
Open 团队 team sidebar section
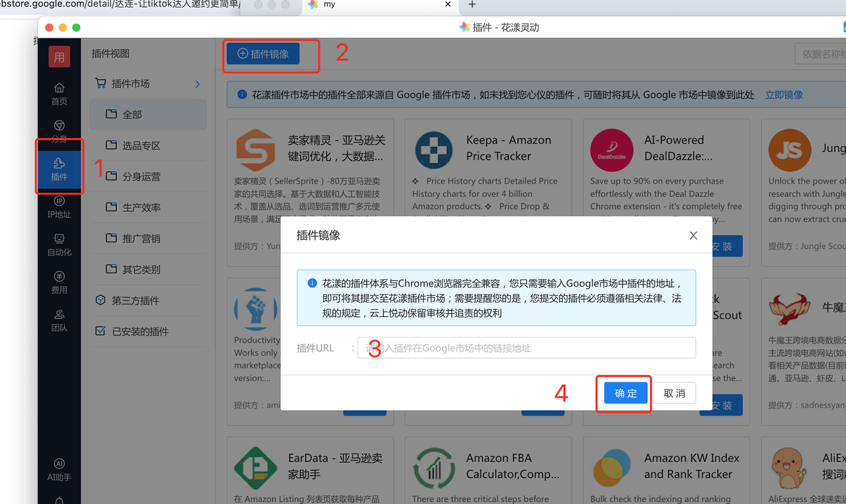(59, 320)
